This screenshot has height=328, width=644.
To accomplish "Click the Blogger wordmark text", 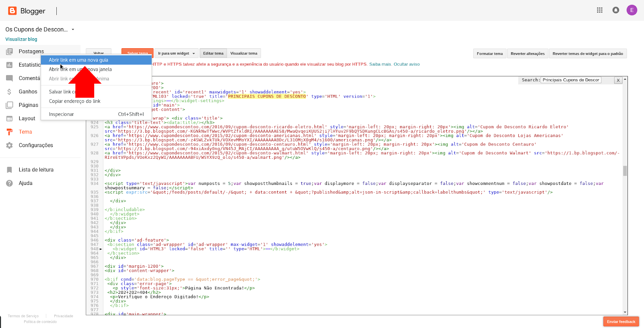I will pos(33,11).
